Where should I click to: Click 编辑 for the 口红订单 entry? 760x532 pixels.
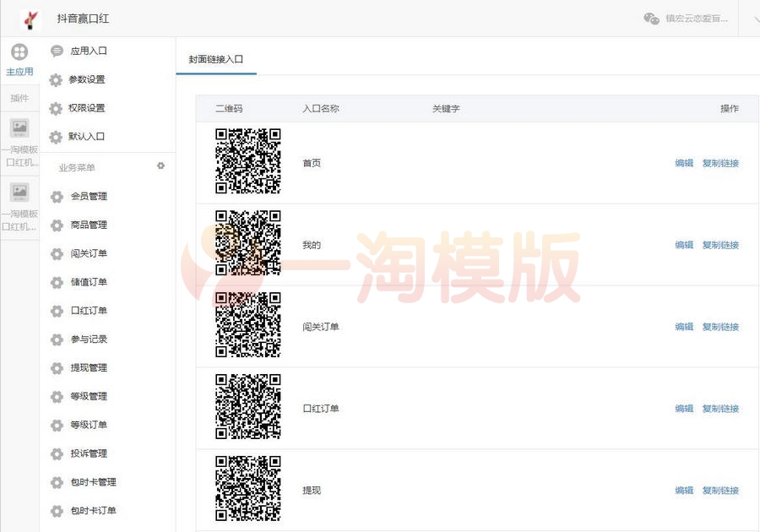point(684,408)
